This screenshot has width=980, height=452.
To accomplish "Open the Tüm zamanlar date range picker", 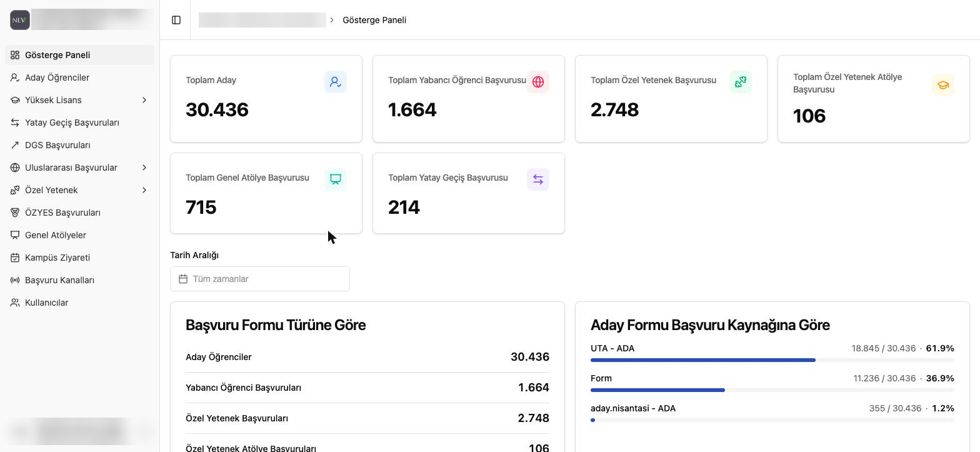I will pyautogui.click(x=260, y=279).
